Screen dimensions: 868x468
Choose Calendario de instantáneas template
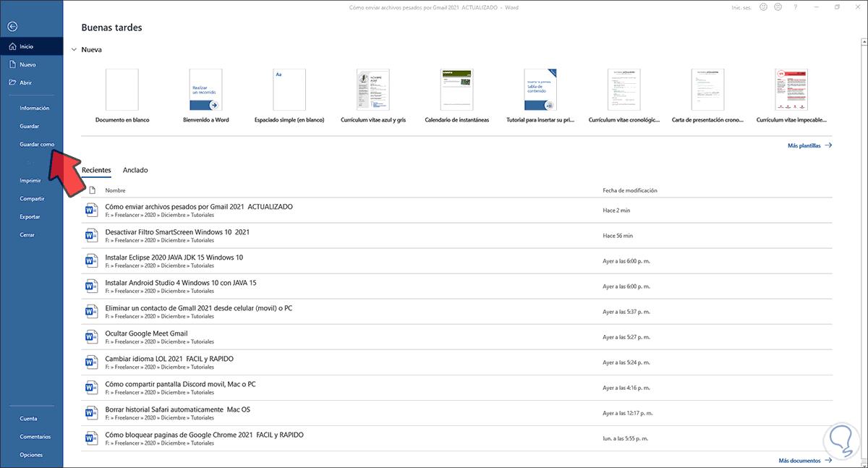(456, 95)
